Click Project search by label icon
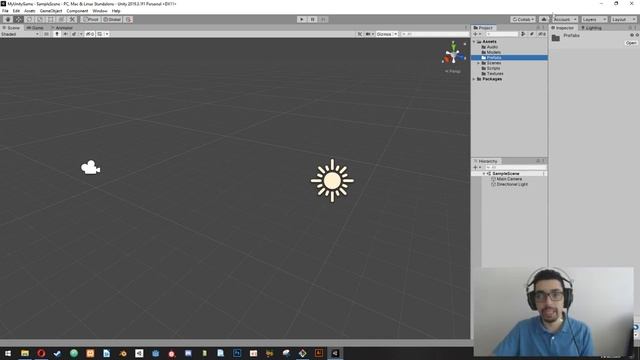 (531, 34)
